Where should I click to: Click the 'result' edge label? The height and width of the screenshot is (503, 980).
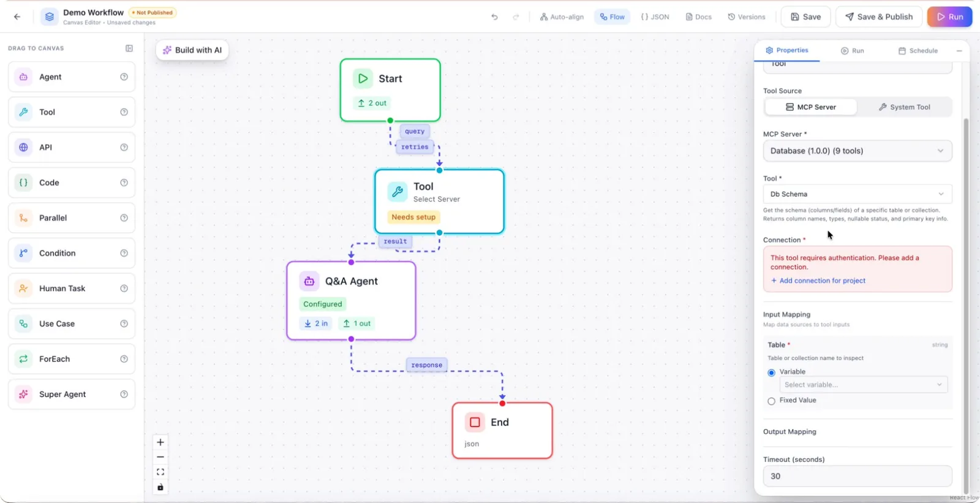pos(395,241)
